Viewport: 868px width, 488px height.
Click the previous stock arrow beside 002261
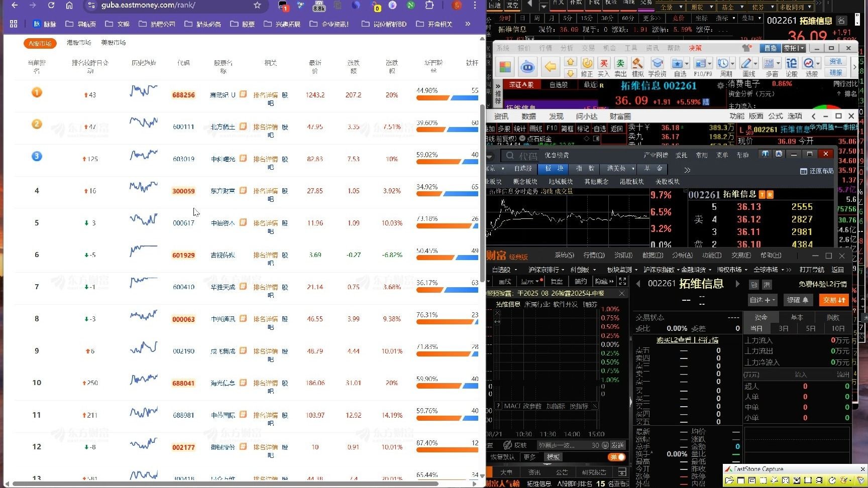(x=638, y=284)
